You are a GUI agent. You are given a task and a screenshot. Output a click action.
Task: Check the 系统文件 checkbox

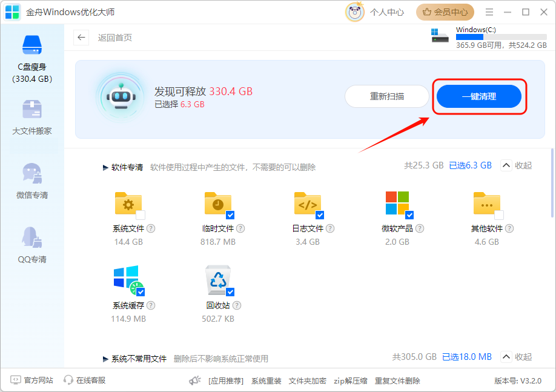(141, 215)
